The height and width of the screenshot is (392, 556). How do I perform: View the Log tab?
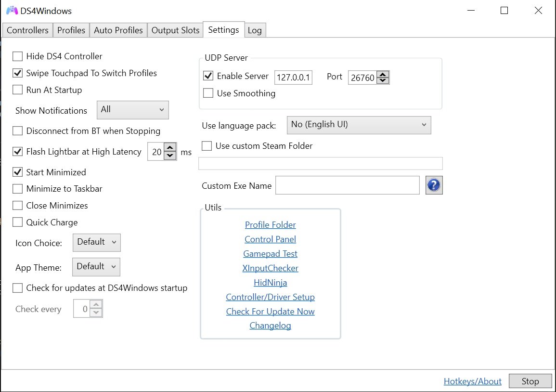[x=255, y=30]
